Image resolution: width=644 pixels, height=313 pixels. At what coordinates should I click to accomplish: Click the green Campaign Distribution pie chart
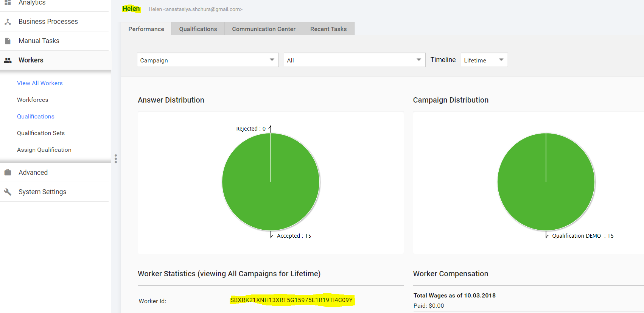tap(546, 182)
